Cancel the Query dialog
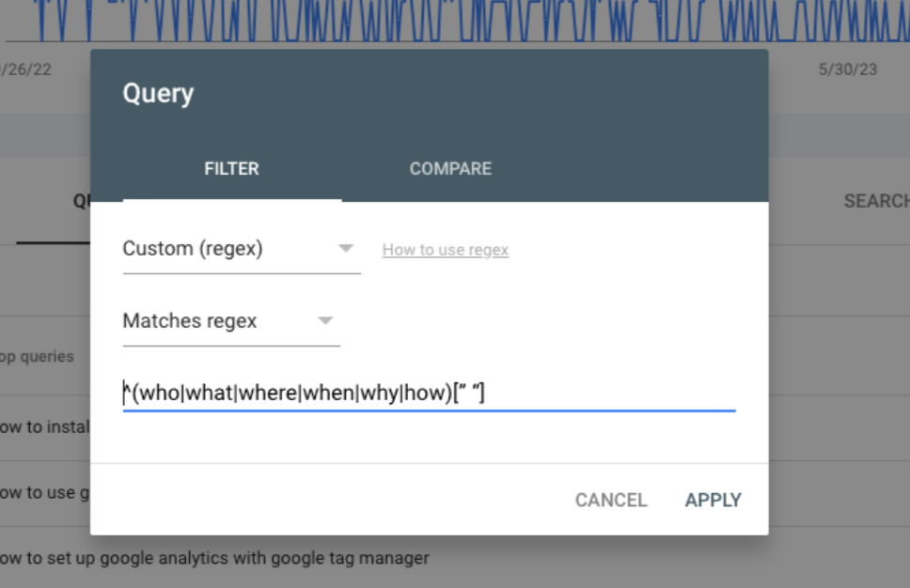Screen dimensions: 910x588 tap(610, 500)
